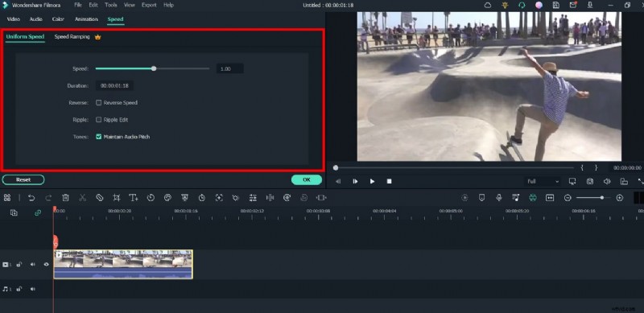The image size is (644, 313).
Task: Click the Speed slider handle
Action: coord(154,68)
